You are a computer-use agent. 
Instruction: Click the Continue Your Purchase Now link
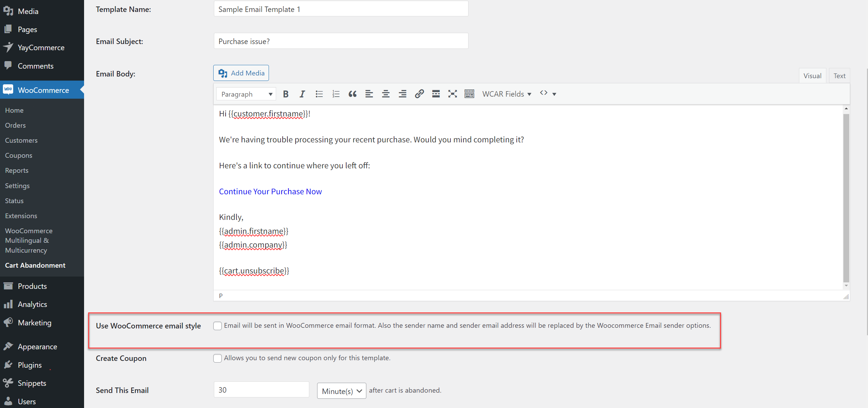coord(270,191)
